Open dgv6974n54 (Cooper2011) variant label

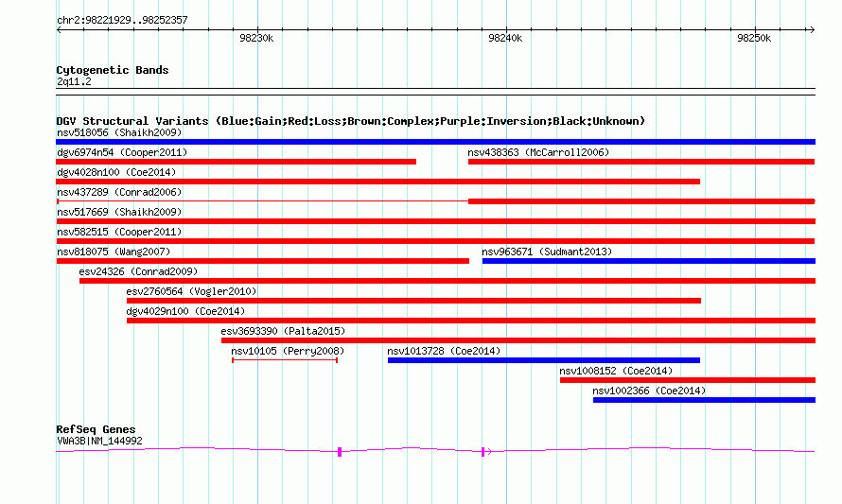(122, 152)
